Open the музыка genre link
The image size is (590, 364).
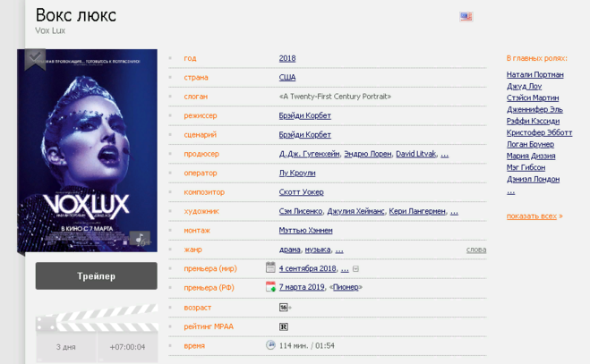pyautogui.click(x=318, y=250)
